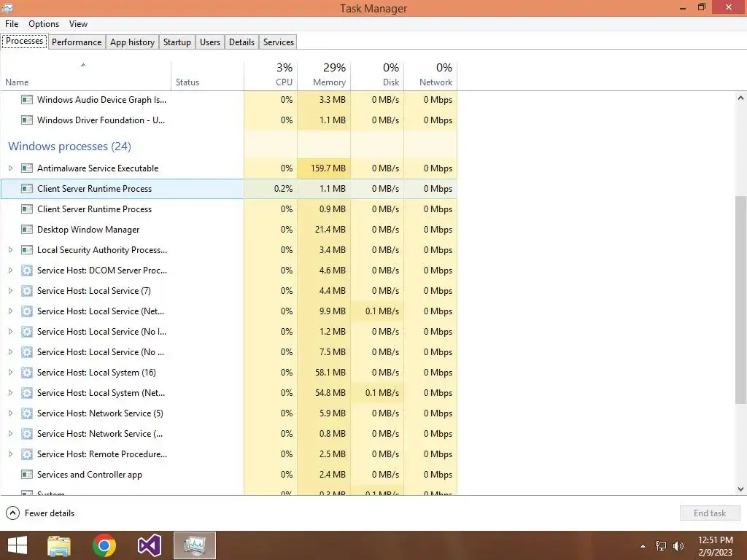Expand Service Host: Local System (16)
747x560 pixels.
(10, 373)
